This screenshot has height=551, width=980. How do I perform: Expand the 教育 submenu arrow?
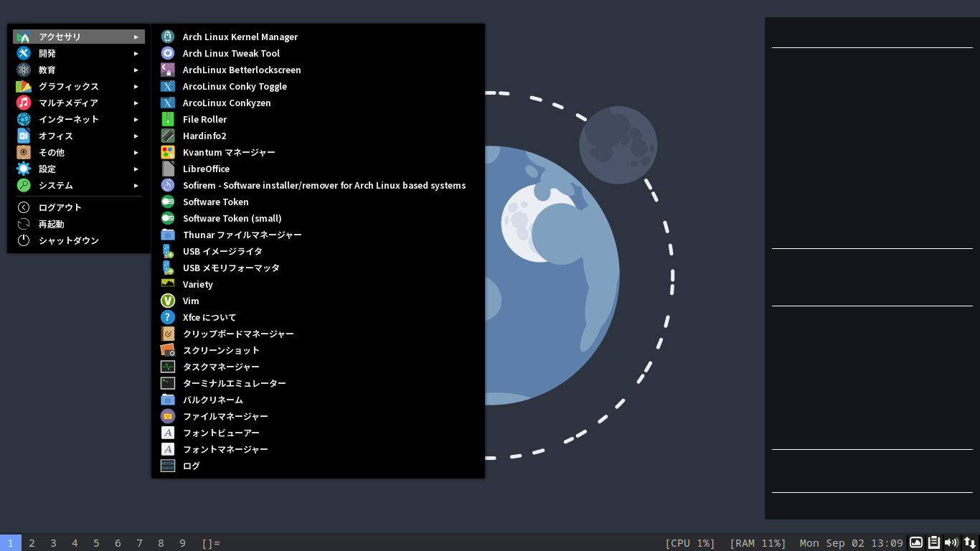pyautogui.click(x=136, y=70)
